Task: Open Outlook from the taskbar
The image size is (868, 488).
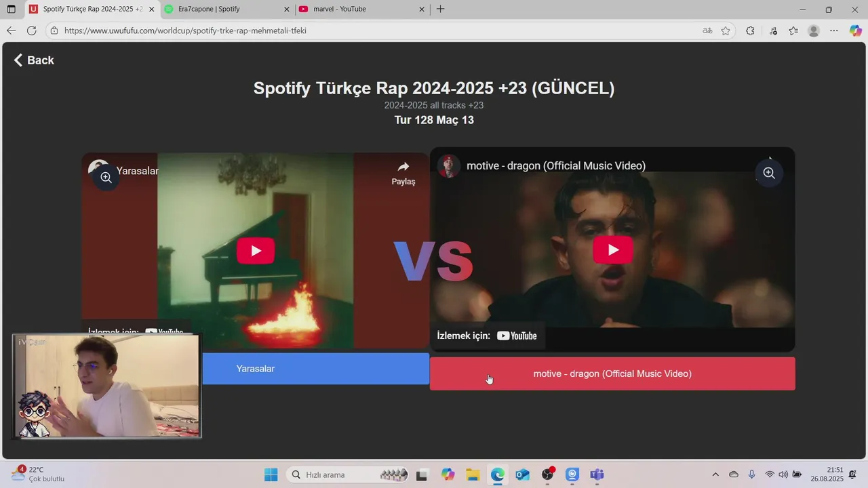Action: (522, 474)
